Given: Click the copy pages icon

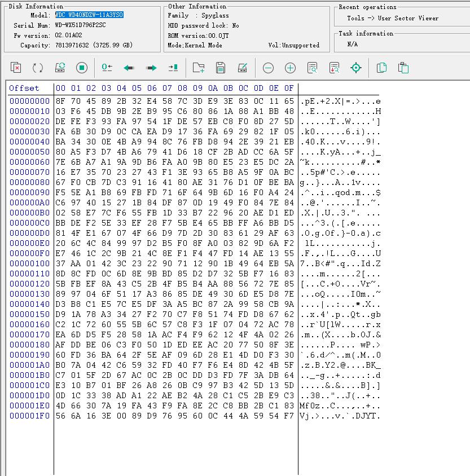Looking at the screenshot, I should pos(381,67).
